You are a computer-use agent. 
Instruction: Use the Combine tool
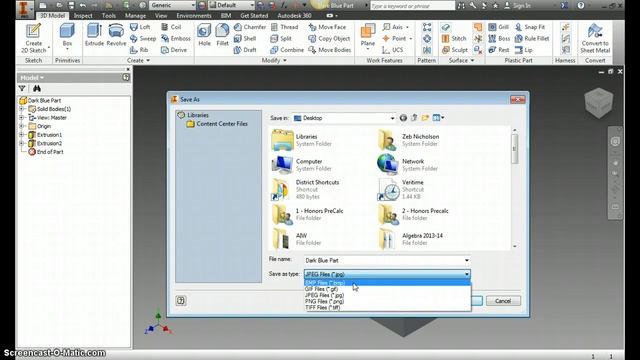coord(287,50)
